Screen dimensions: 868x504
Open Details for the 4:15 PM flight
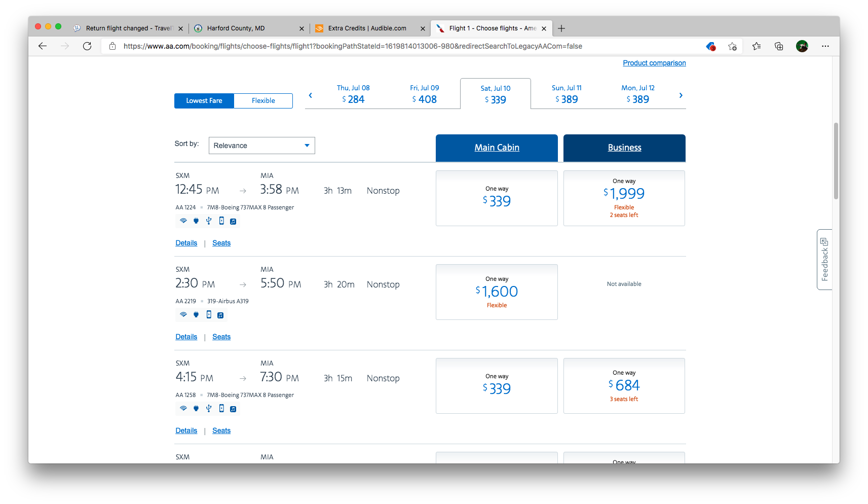pyautogui.click(x=186, y=431)
